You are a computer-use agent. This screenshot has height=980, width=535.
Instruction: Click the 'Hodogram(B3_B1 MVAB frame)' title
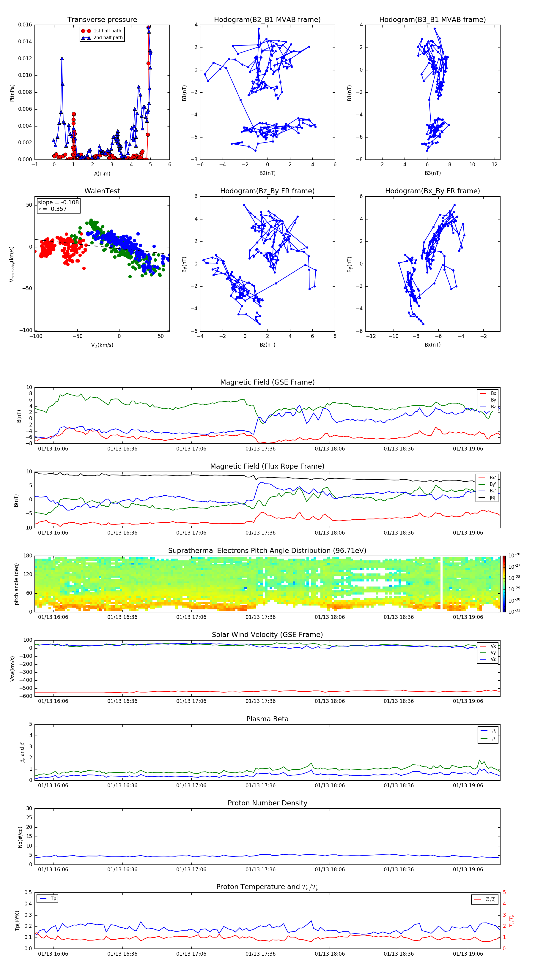pos(432,20)
